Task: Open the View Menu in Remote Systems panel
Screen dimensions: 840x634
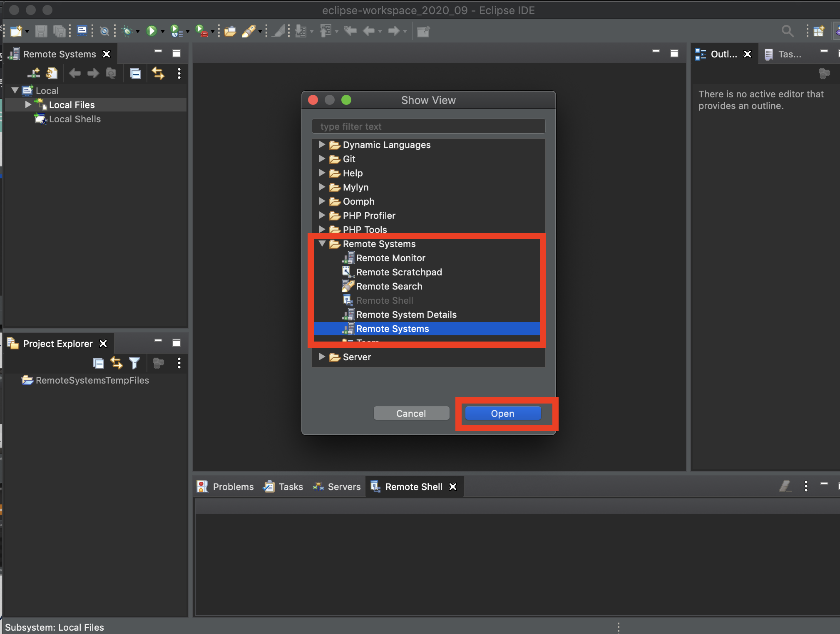Action: (179, 74)
